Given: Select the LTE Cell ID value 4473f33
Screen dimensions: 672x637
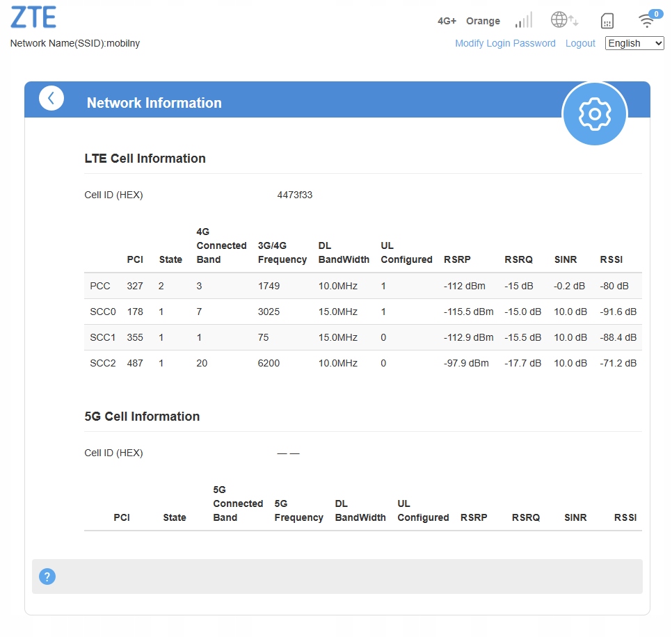Looking at the screenshot, I should (295, 195).
